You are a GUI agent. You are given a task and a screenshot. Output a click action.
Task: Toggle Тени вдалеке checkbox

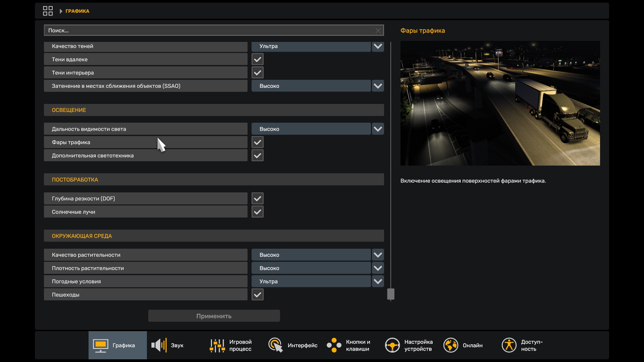tap(257, 59)
